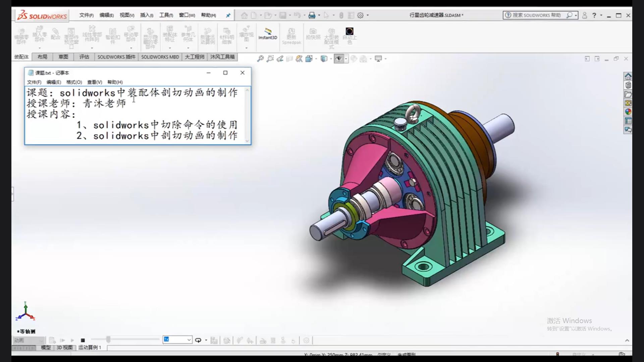Stop the animation with the stop button
644x362 pixels.
(x=83, y=340)
